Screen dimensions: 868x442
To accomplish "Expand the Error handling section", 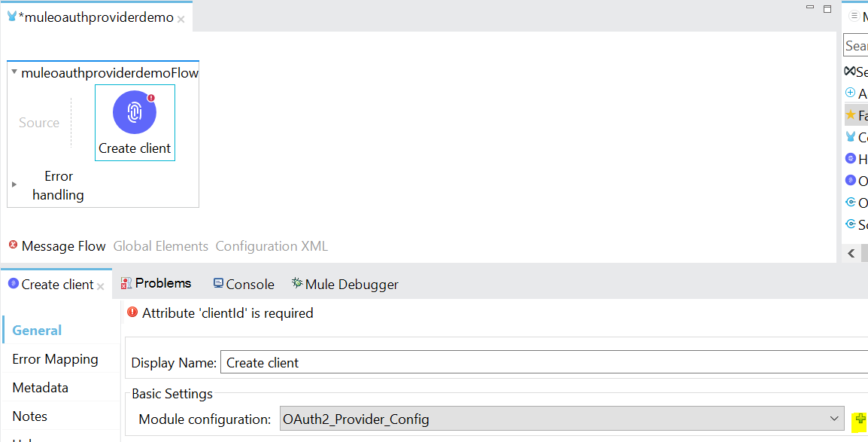I will (x=14, y=184).
